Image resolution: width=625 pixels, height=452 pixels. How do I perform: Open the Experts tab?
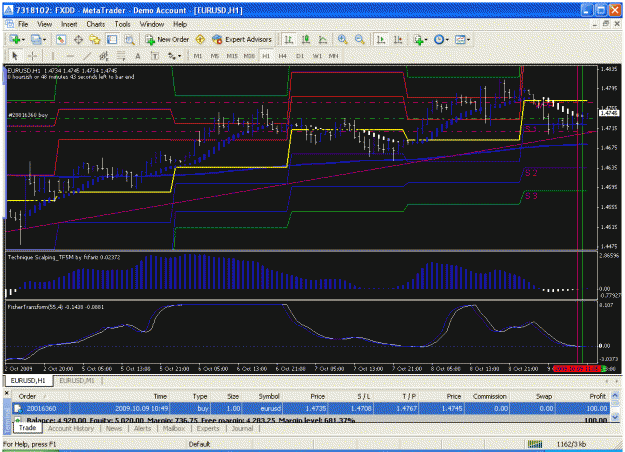[x=208, y=428]
